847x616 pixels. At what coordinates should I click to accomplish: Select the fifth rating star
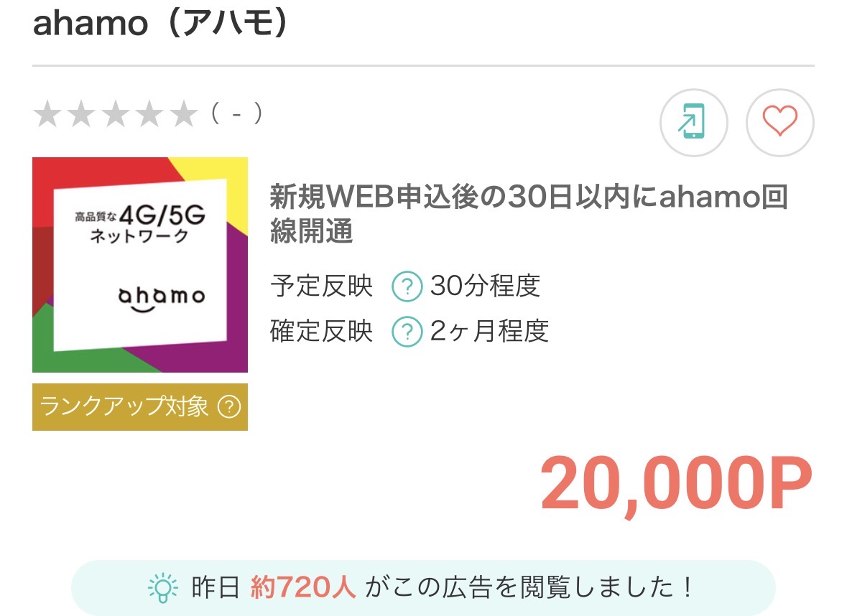[184, 115]
